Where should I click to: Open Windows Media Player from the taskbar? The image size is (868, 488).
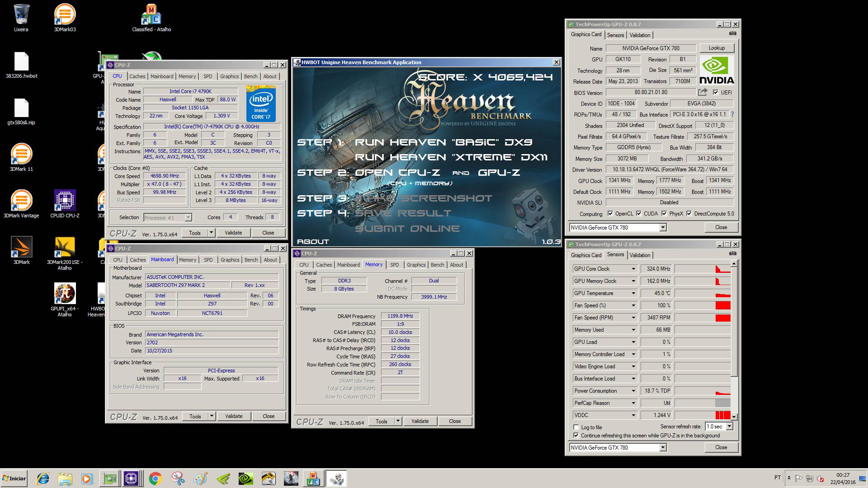point(87,479)
